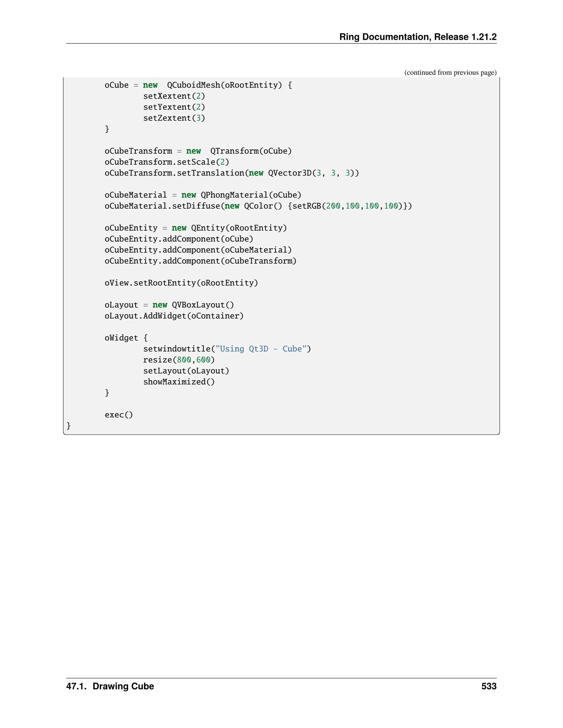Screen dimensions: 563x728
Task: Click the setTranslation QVector3D line
Action: tap(231, 173)
